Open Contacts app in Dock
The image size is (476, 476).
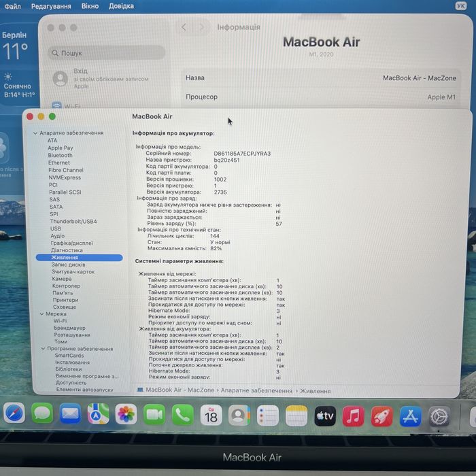pos(239,415)
